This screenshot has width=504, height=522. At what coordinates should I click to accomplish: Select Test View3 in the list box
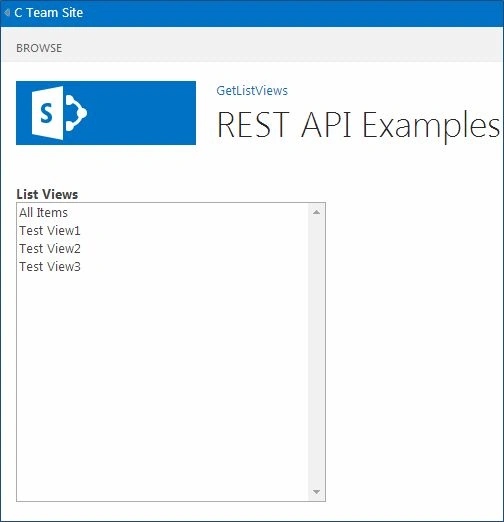[x=162, y=267]
